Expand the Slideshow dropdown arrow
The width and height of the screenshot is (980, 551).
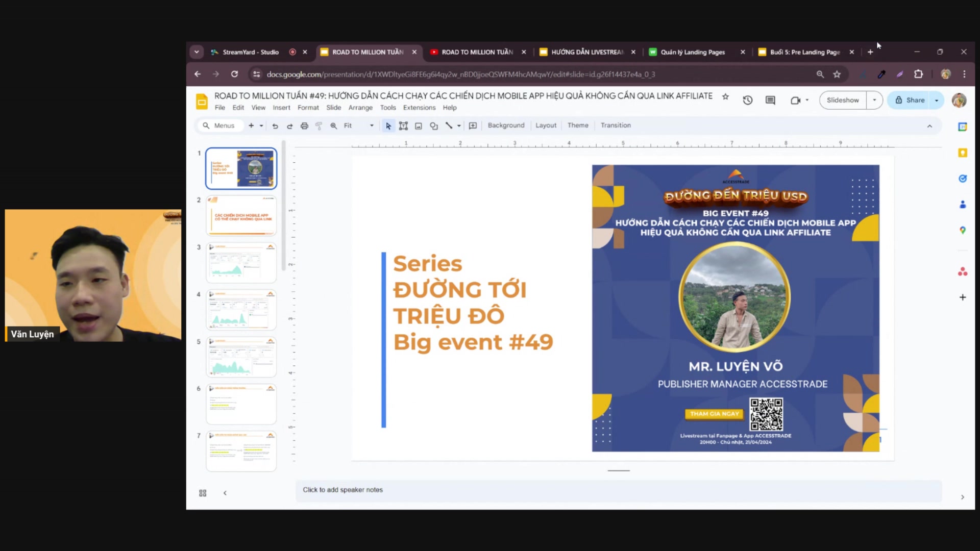click(874, 101)
